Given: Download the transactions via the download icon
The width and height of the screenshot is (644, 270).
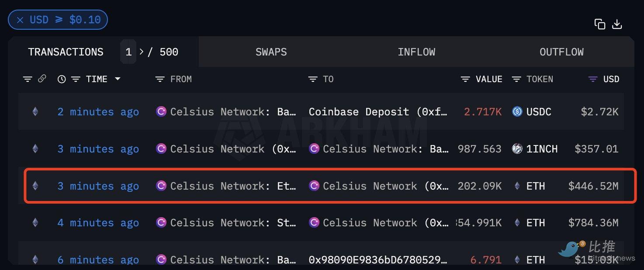Looking at the screenshot, I should coord(617,24).
